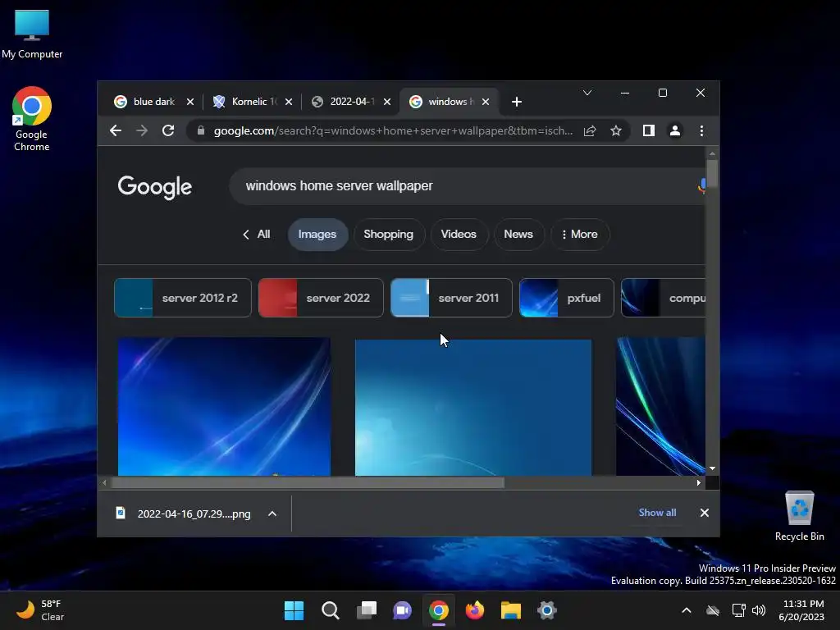Open the Recycle Bin
Viewport: 840px width, 630px height.
[799, 517]
